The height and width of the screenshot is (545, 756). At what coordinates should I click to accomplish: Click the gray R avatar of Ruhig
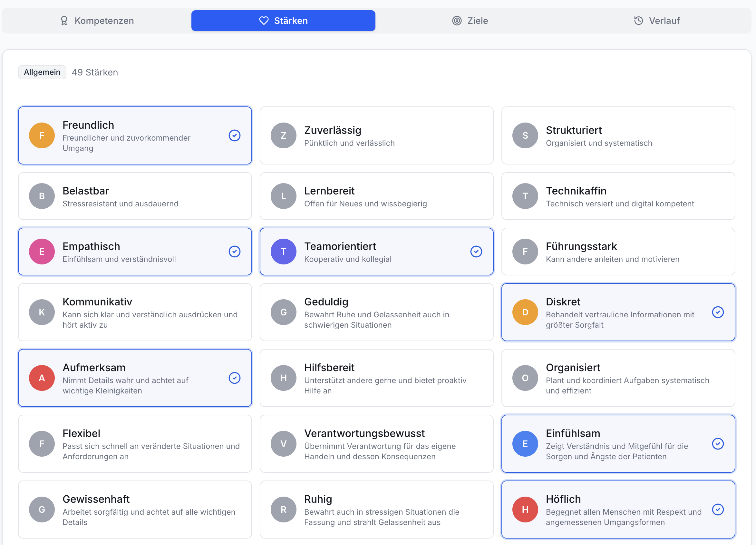283,509
